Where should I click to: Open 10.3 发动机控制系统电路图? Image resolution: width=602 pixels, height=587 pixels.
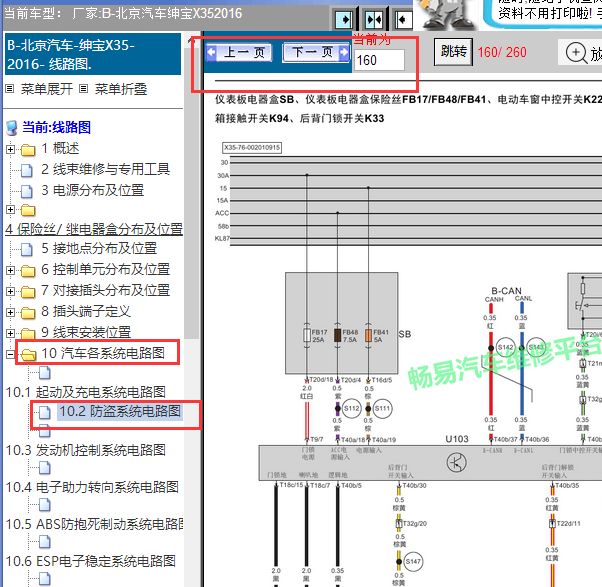(86, 450)
